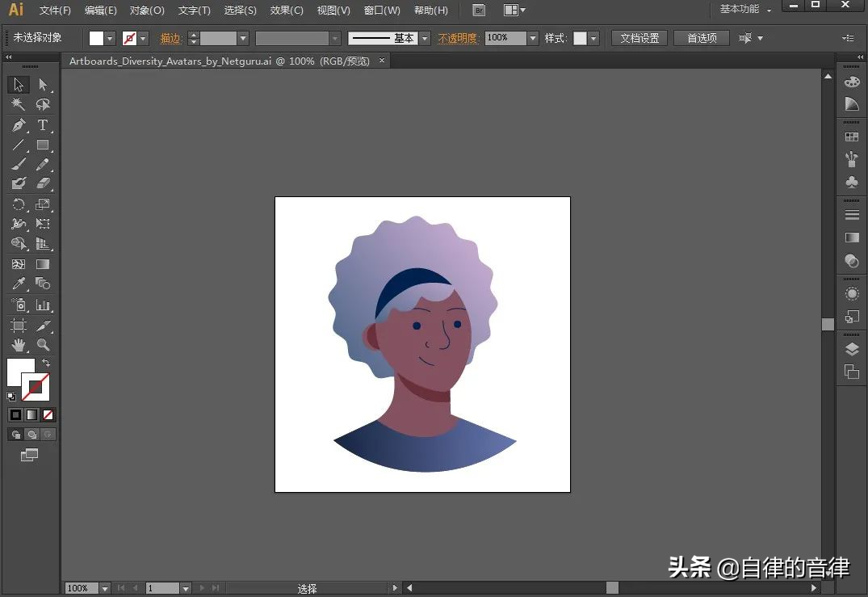This screenshot has height=597, width=868.
Task: Select the Selection tool (black arrow)
Action: pos(19,84)
